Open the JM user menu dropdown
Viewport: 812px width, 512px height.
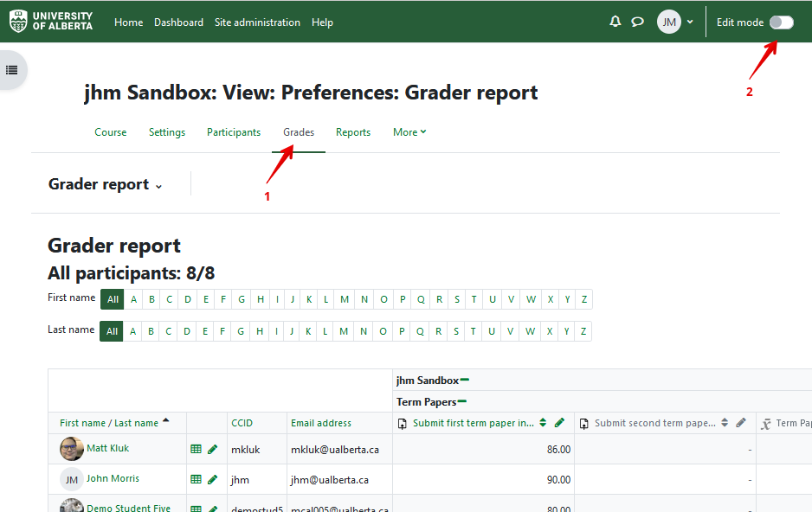pos(675,22)
